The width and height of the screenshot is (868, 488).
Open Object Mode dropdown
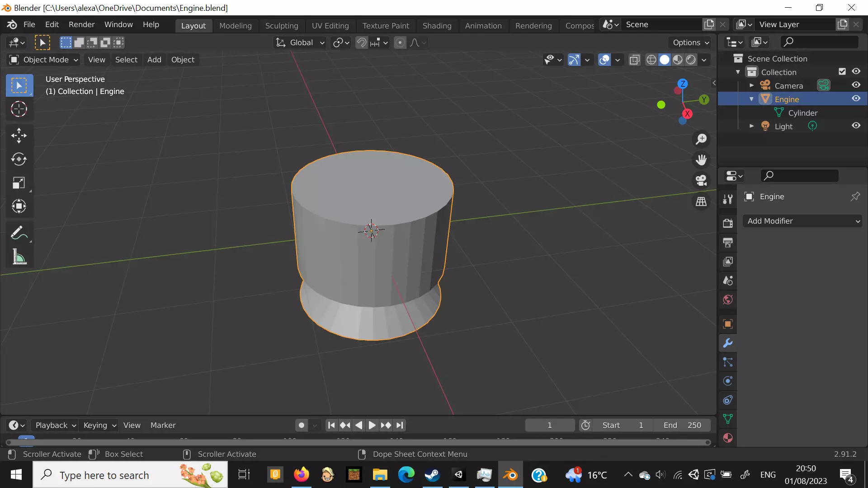point(44,60)
